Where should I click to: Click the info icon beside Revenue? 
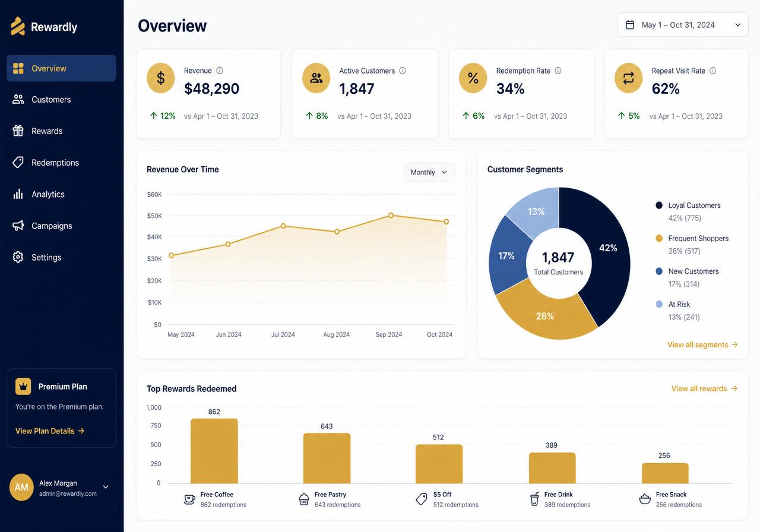[220, 71]
